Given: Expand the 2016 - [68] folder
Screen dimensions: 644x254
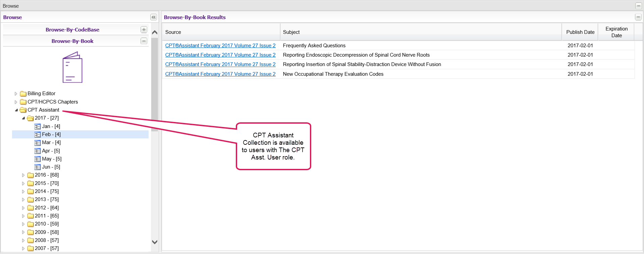Looking at the screenshot, I should tap(23, 175).
